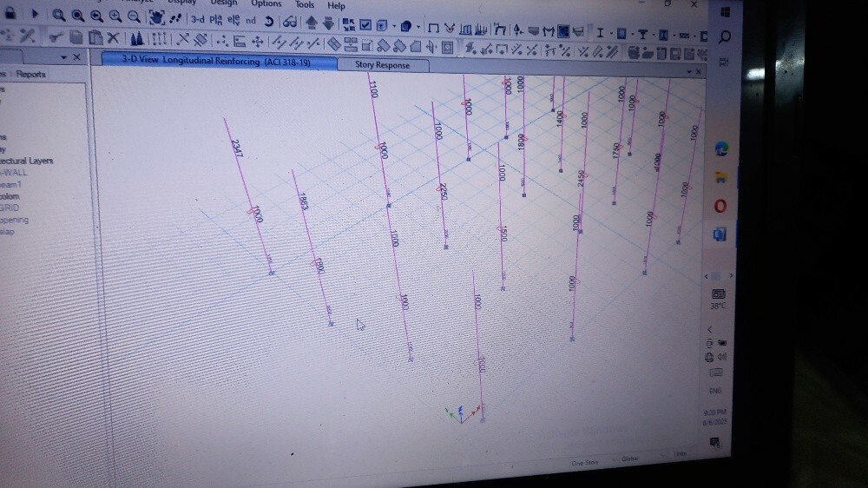Click the lock model padlock icon
This screenshot has width=868, height=488.
[10, 12]
